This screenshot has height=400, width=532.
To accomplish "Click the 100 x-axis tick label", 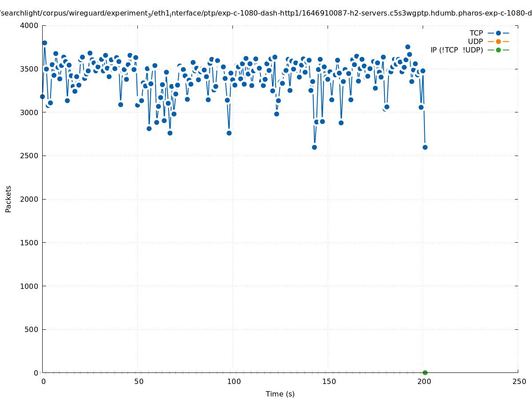I will pos(233,382).
